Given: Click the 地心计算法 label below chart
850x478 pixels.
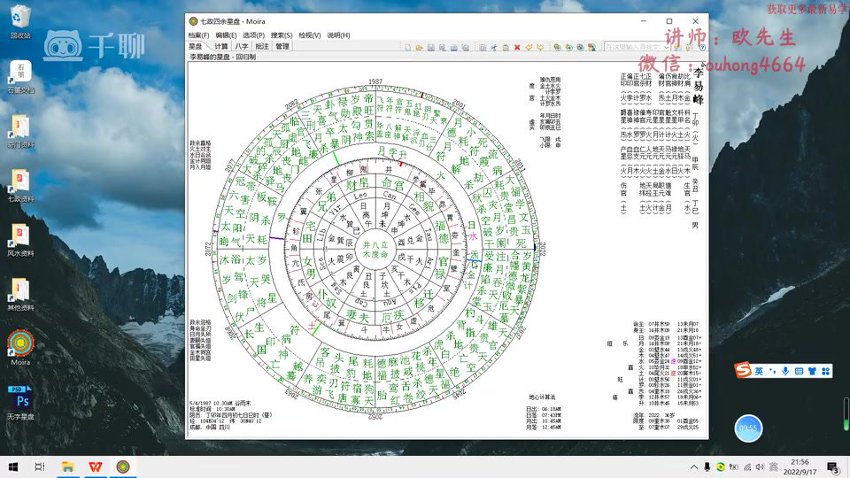Looking at the screenshot, I should click(542, 397).
